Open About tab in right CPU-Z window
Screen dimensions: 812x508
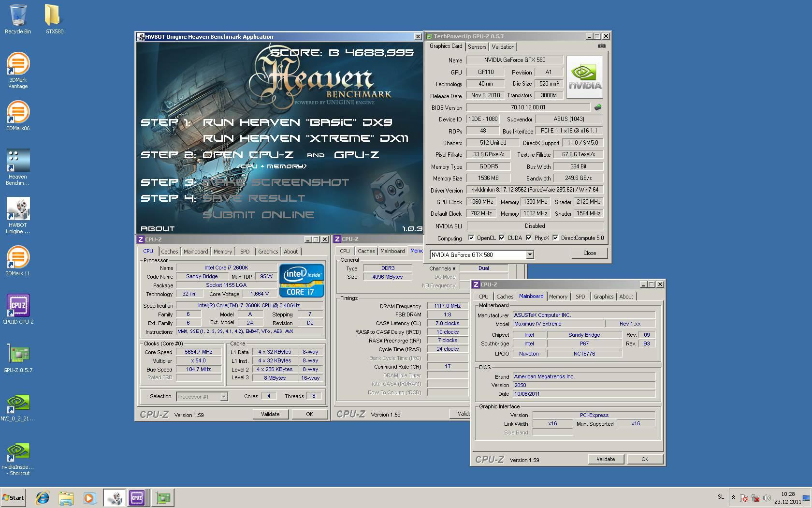pos(626,297)
